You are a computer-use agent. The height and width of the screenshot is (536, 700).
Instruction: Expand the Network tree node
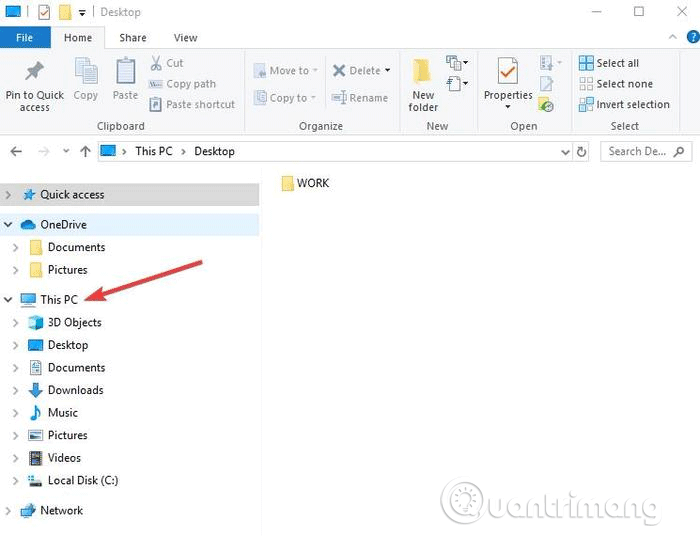point(9,510)
